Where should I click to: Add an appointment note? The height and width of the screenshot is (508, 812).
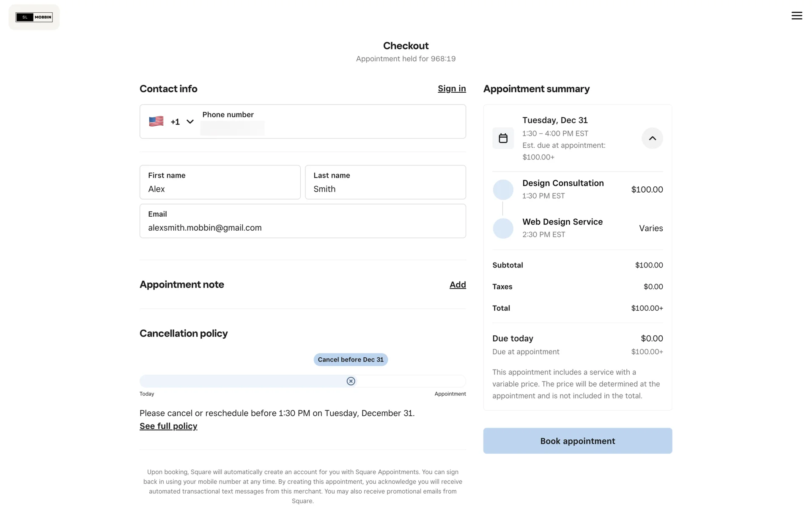(x=457, y=284)
